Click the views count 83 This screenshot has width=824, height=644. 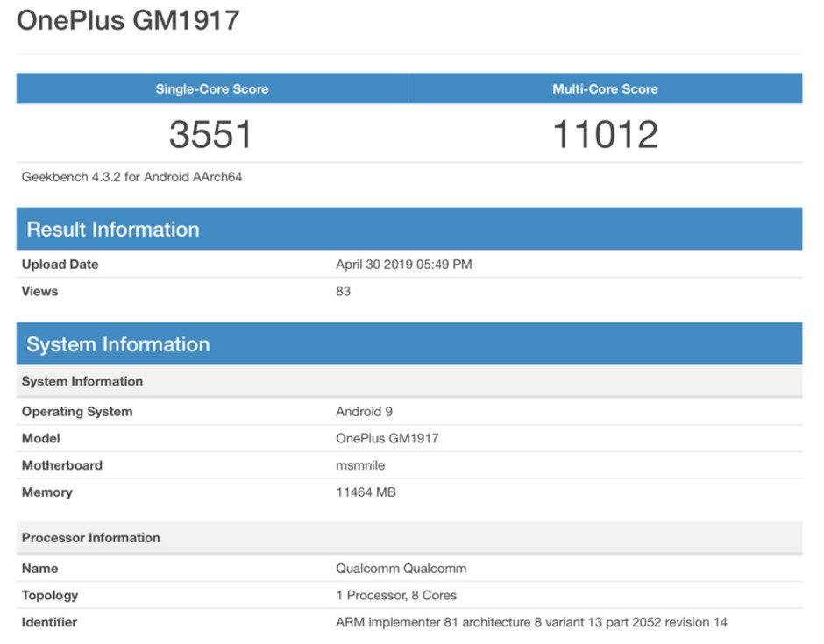point(343,291)
